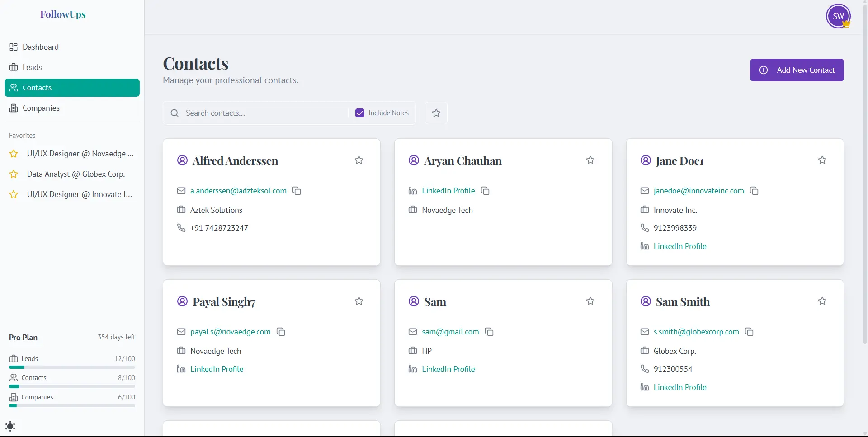This screenshot has height=437, width=868.
Task: Open the Alfred Anderssen contact name
Action: coord(235,161)
